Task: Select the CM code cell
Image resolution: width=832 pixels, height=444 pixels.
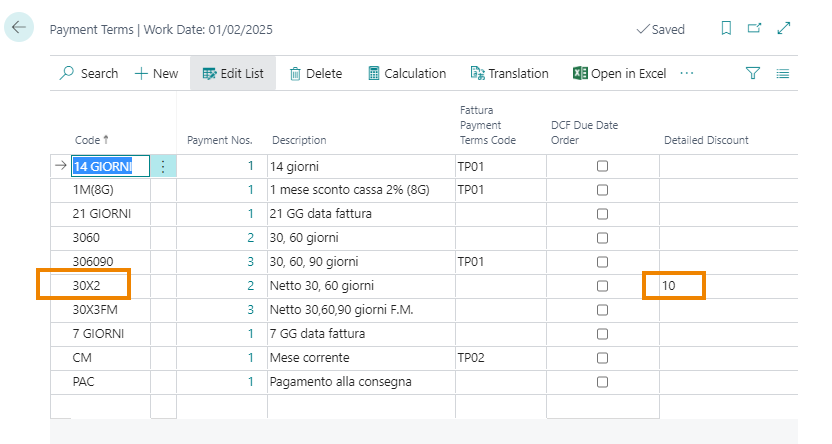Action: (x=110, y=358)
